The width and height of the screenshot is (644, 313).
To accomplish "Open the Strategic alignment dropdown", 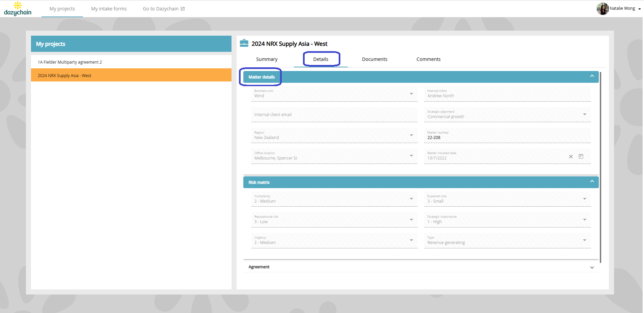I will click(507, 115).
